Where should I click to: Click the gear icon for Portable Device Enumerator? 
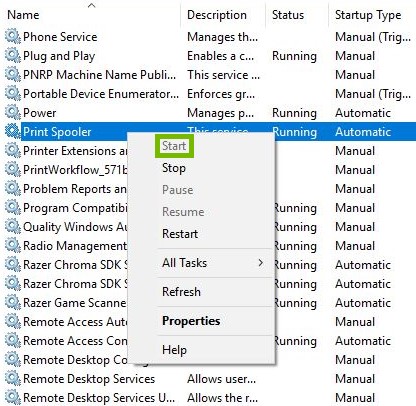click(x=13, y=93)
